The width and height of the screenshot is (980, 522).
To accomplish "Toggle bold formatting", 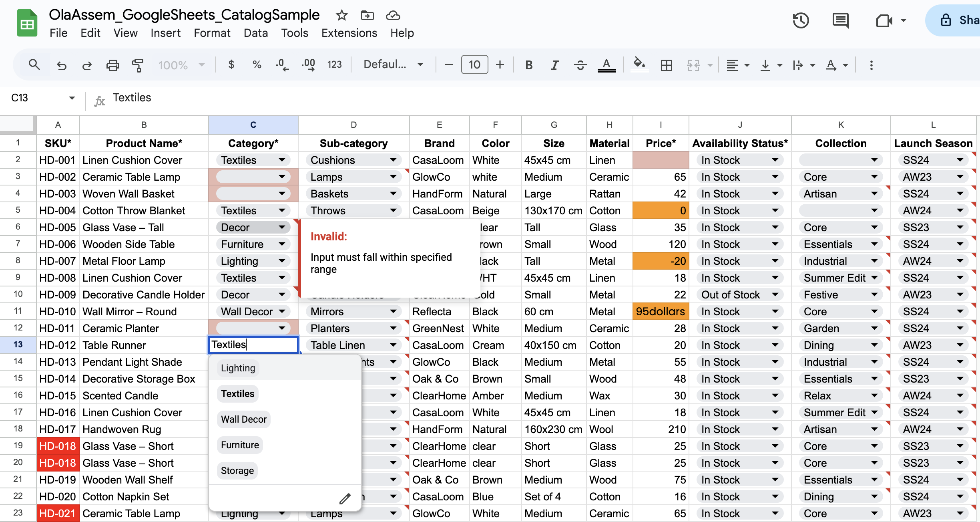I will point(528,65).
